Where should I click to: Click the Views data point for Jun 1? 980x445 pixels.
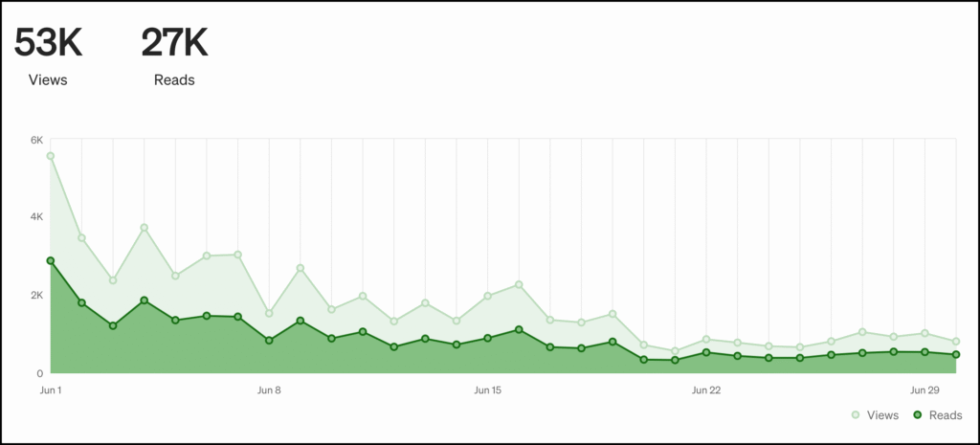pos(51,156)
